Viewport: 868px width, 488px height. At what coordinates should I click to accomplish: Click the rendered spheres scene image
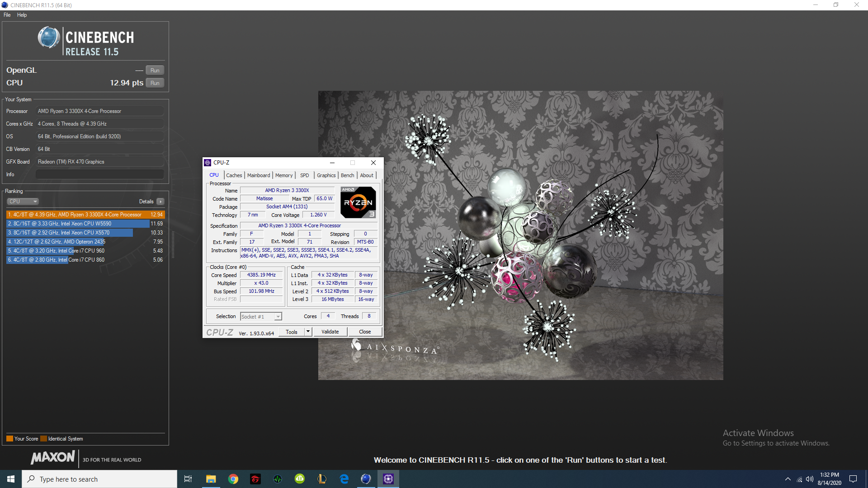[520, 235]
